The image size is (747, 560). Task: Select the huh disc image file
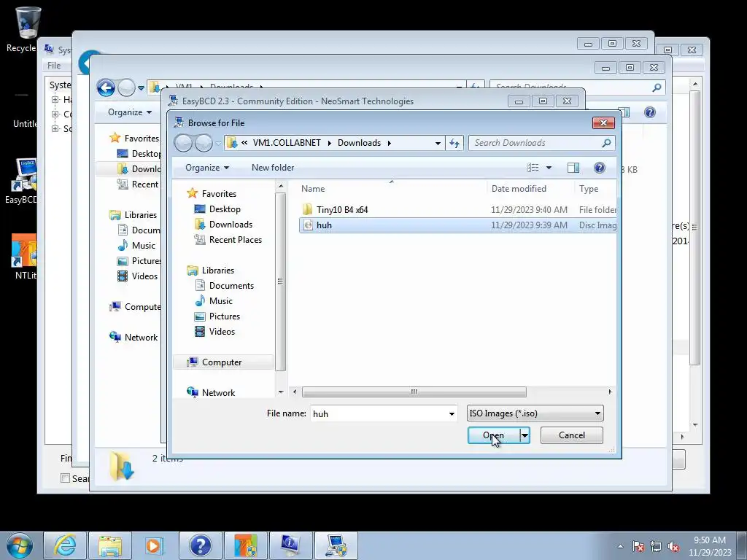pos(457,225)
